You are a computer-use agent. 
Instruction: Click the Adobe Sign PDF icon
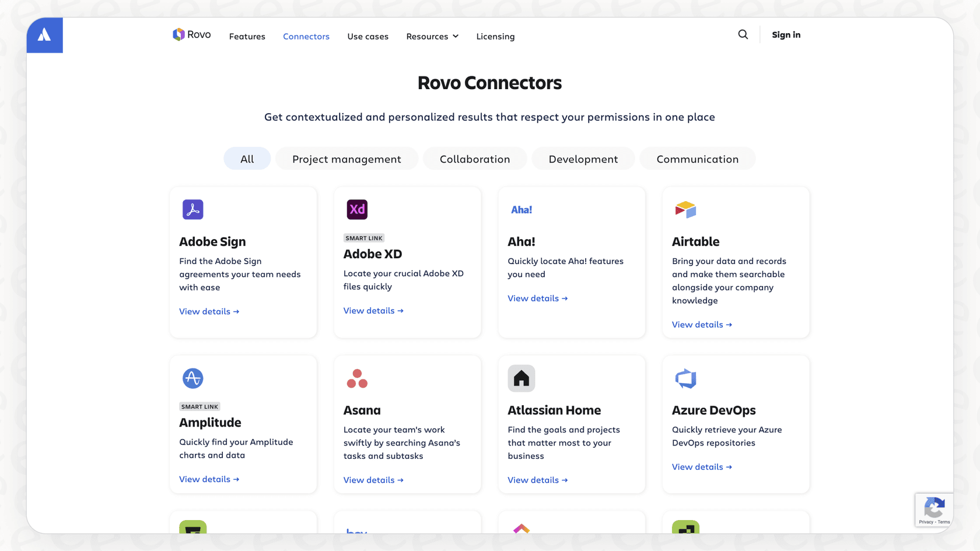click(x=192, y=209)
